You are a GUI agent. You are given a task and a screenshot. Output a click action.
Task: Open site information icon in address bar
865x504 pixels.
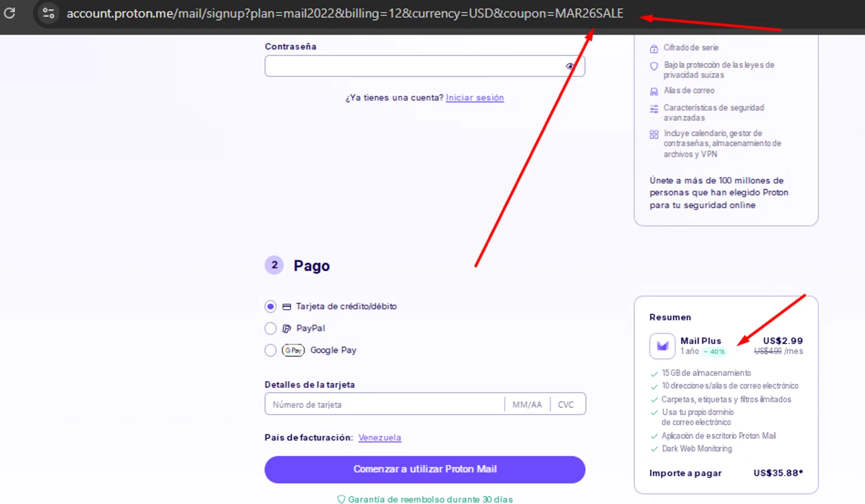[48, 13]
